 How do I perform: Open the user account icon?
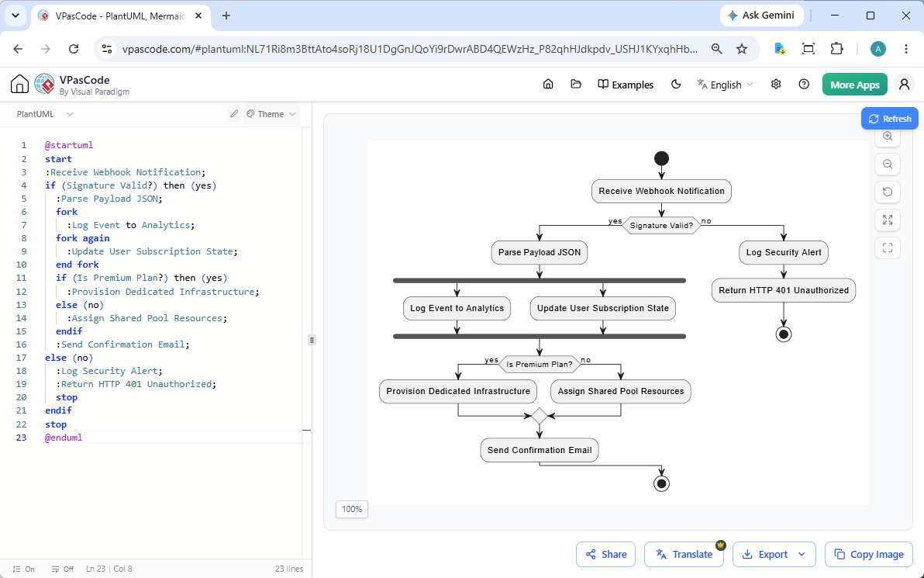pos(904,85)
